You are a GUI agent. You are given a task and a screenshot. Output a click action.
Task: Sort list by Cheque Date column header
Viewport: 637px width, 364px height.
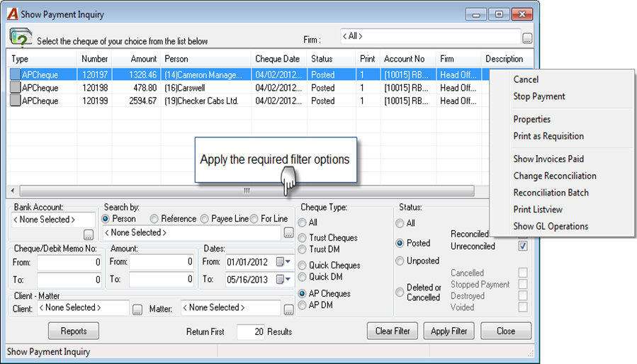click(x=278, y=59)
